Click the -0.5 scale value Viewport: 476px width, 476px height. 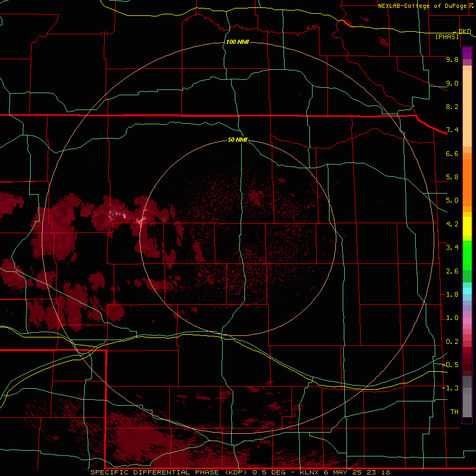pyautogui.click(x=450, y=365)
